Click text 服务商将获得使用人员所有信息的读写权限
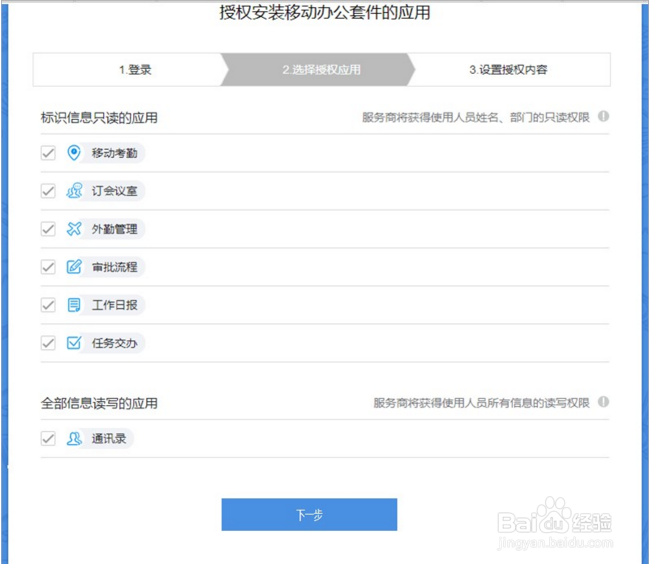Viewport: 649px width, 566px height. pos(481,403)
